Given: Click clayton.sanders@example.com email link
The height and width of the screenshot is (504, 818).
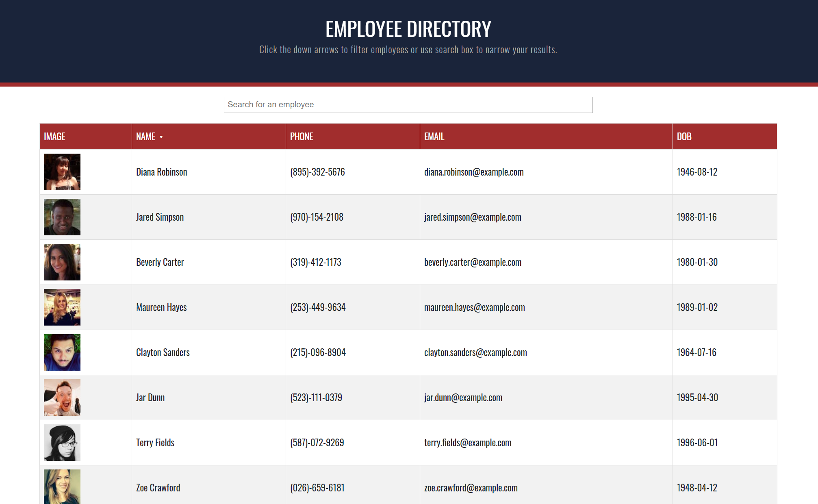Looking at the screenshot, I should [x=475, y=352].
